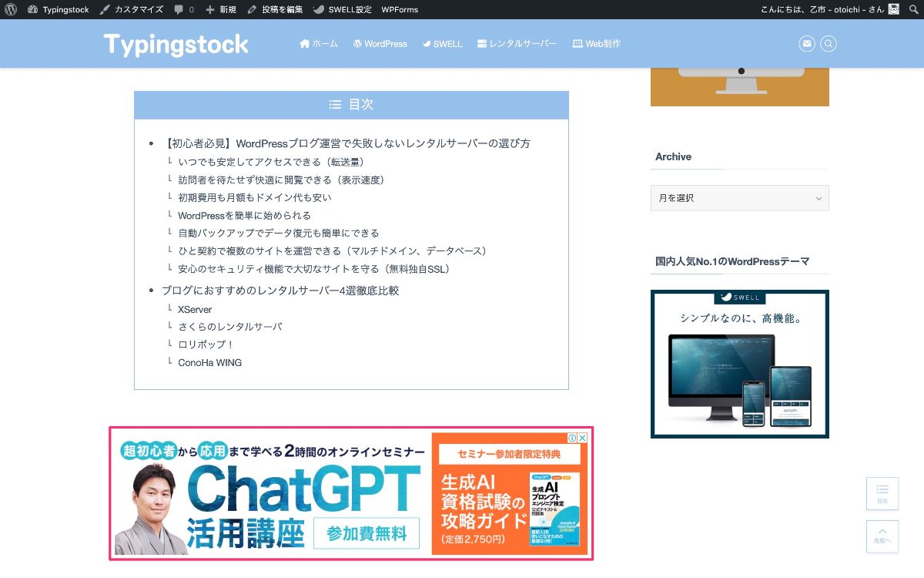The height and width of the screenshot is (578, 924).
Task: Open the header search icon
Action: (x=829, y=44)
